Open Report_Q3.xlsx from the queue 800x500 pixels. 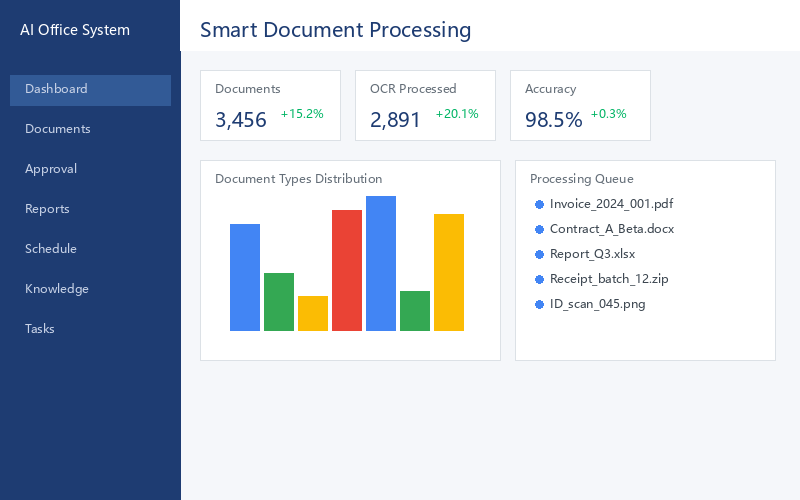click(x=592, y=254)
